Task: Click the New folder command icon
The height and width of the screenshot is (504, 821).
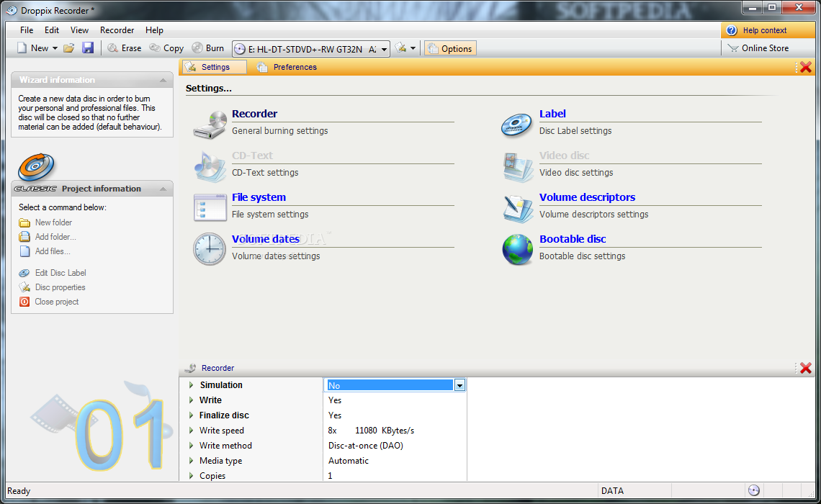Action: [x=24, y=222]
